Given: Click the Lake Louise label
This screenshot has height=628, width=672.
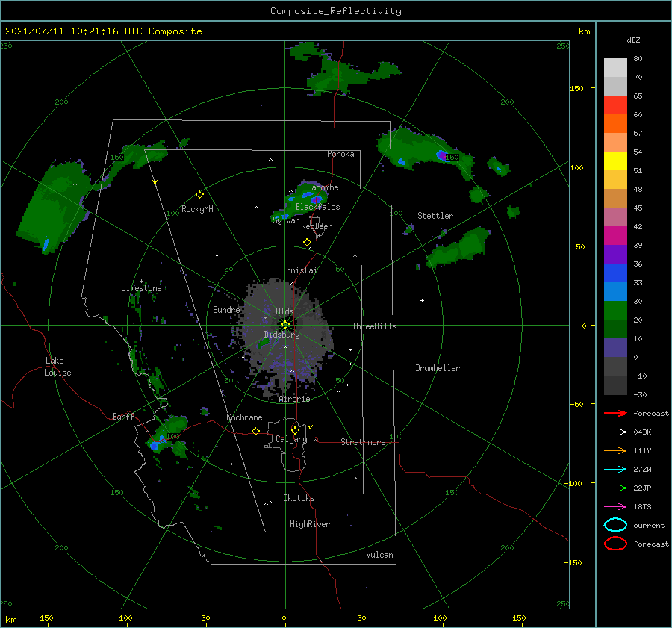Looking at the screenshot, I should 57,367.
